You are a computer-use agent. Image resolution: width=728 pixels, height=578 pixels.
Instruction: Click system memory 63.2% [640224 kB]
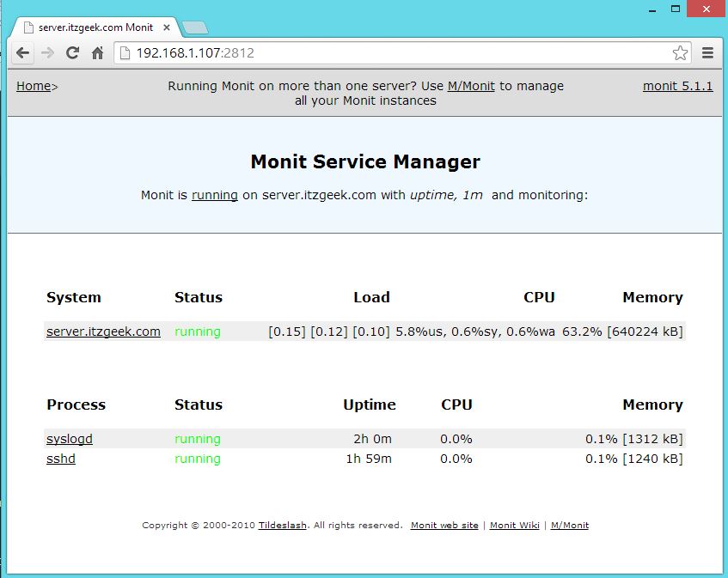click(x=622, y=332)
